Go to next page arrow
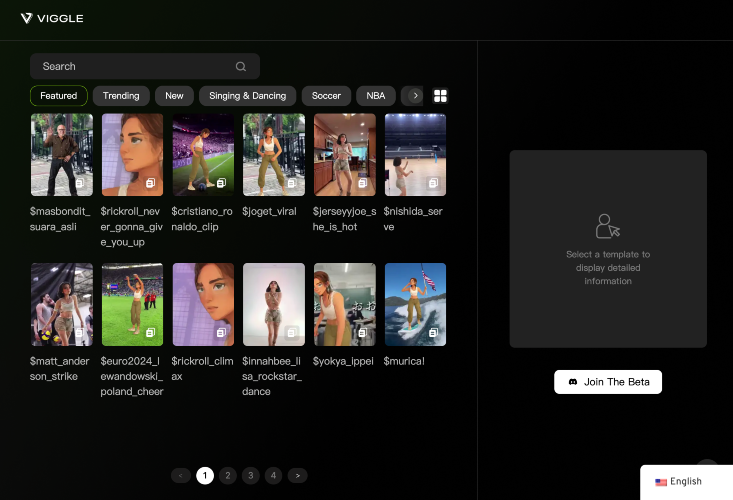This screenshot has width=733, height=500. pyautogui.click(x=298, y=476)
